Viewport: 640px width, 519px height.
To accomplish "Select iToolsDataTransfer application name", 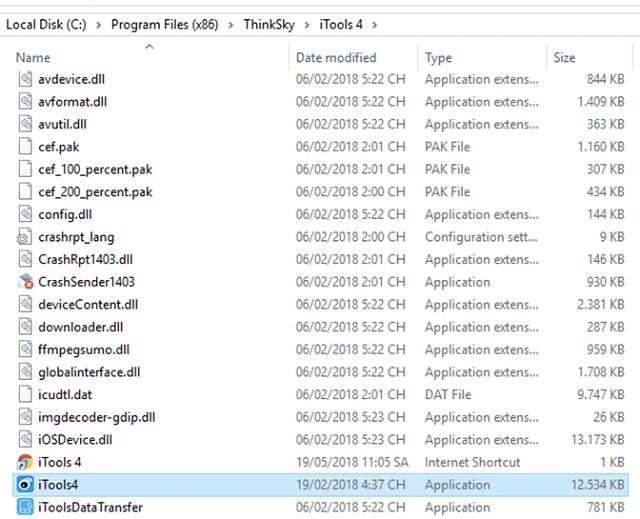I will 90,507.
